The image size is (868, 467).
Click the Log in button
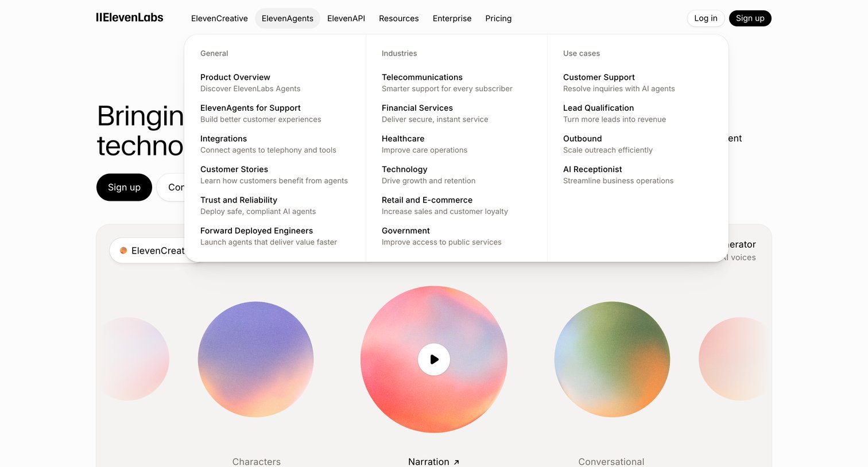[x=706, y=18]
